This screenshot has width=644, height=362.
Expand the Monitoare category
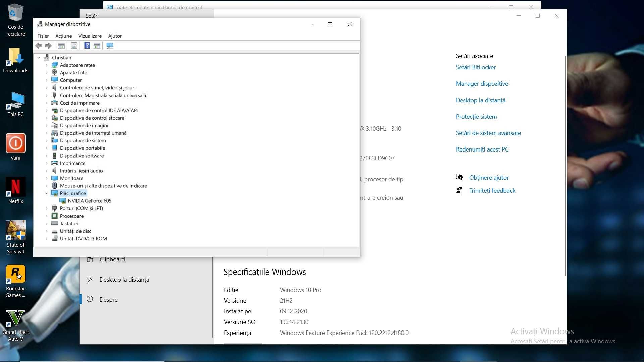[x=47, y=178]
